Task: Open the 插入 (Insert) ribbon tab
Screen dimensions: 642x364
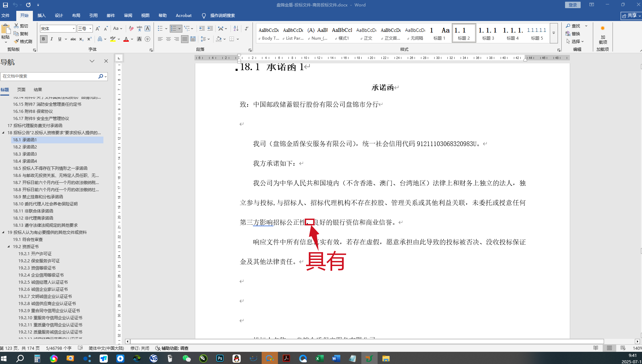Action: pos(41,16)
